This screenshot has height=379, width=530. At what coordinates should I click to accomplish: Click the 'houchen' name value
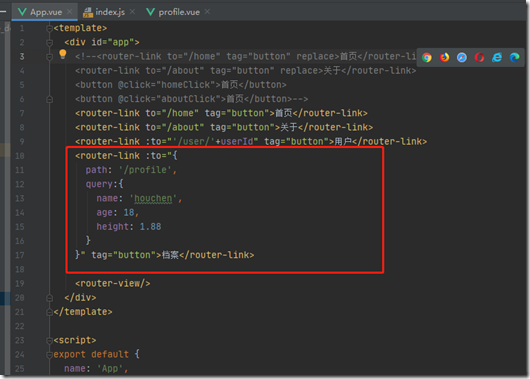[x=153, y=198]
